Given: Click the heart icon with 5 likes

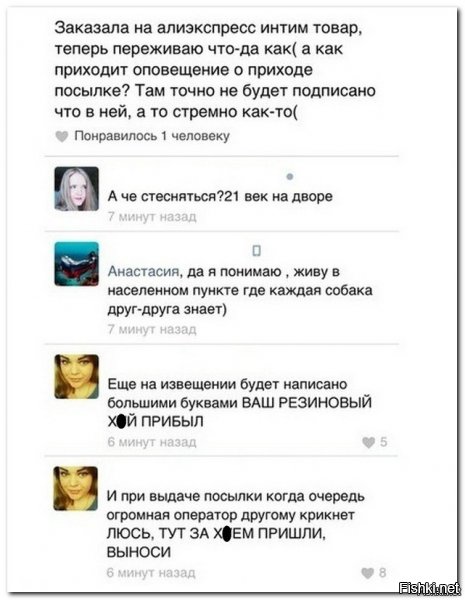Looking at the screenshot, I should (368, 442).
